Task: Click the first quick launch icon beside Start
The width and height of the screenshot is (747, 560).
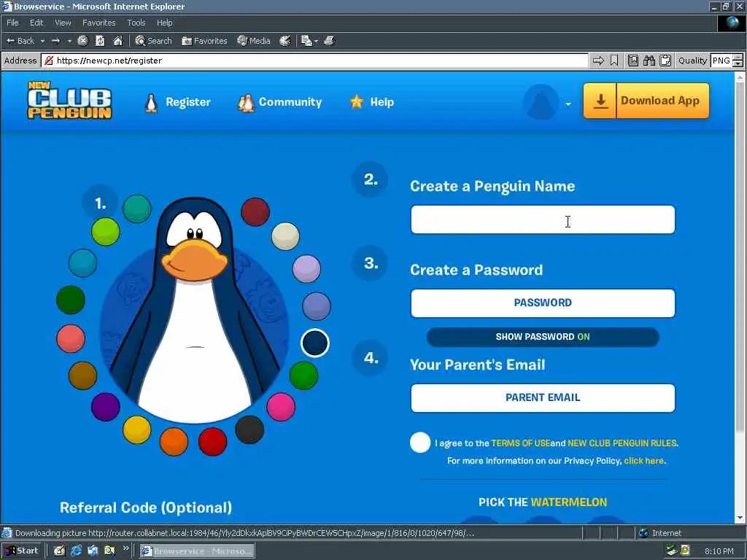Action: 59,551
